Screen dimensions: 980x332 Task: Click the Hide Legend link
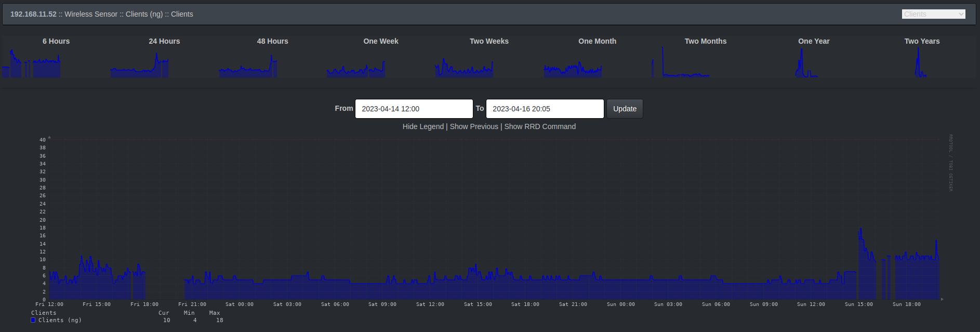point(423,126)
